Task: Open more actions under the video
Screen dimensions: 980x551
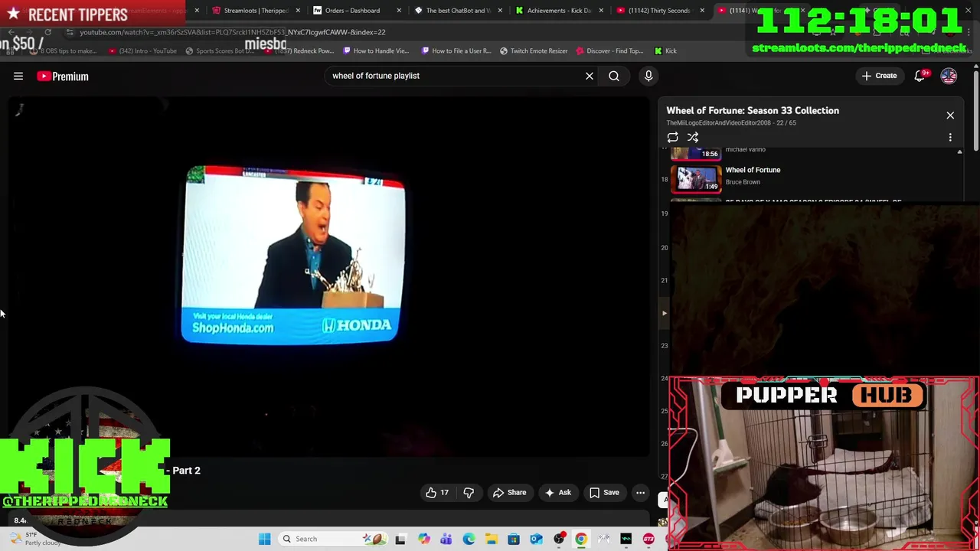Action: click(640, 493)
